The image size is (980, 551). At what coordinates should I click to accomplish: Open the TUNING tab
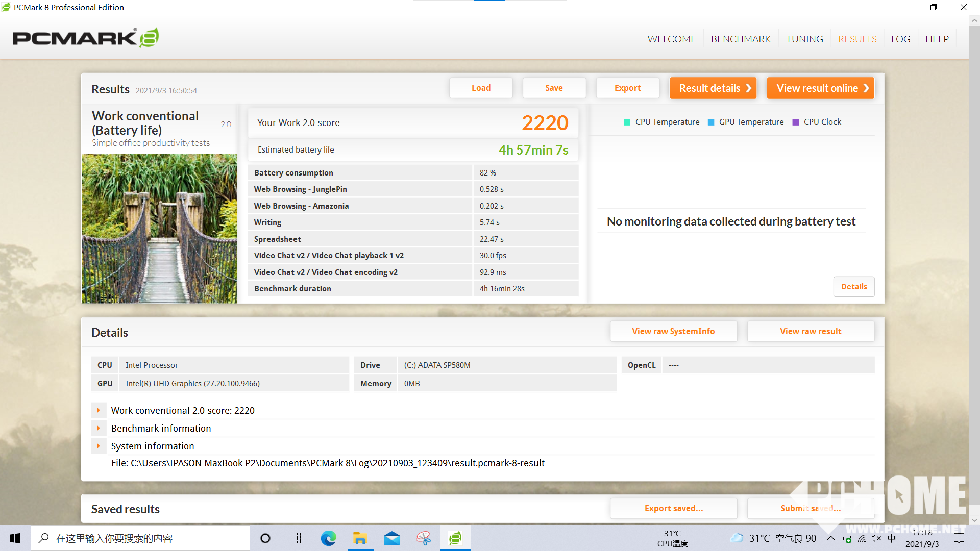click(x=804, y=39)
